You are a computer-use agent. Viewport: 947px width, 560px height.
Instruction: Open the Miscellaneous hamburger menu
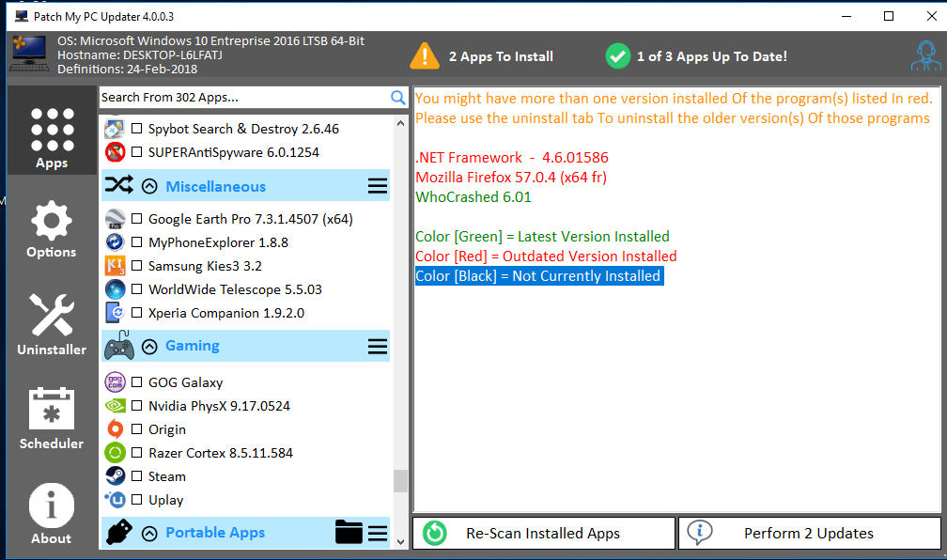(x=378, y=186)
